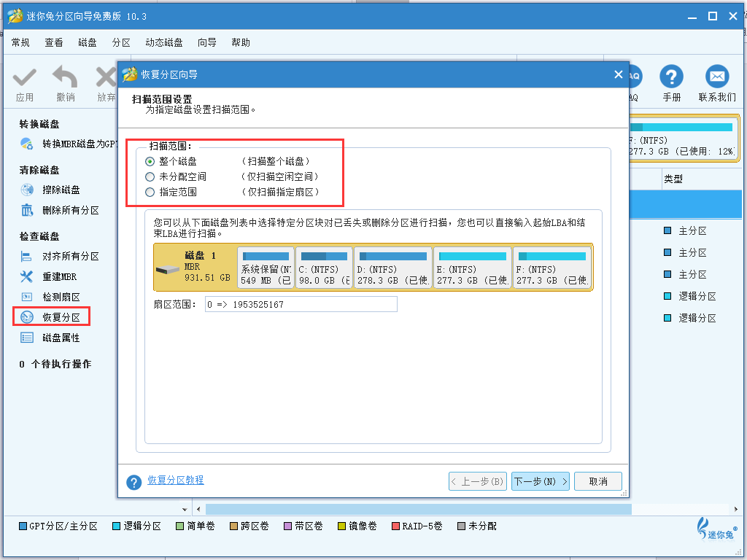Viewport: 747px width, 560px height.
Task: Click the 扇区范围 sector range input field
Action: click(x=301, y=304)
